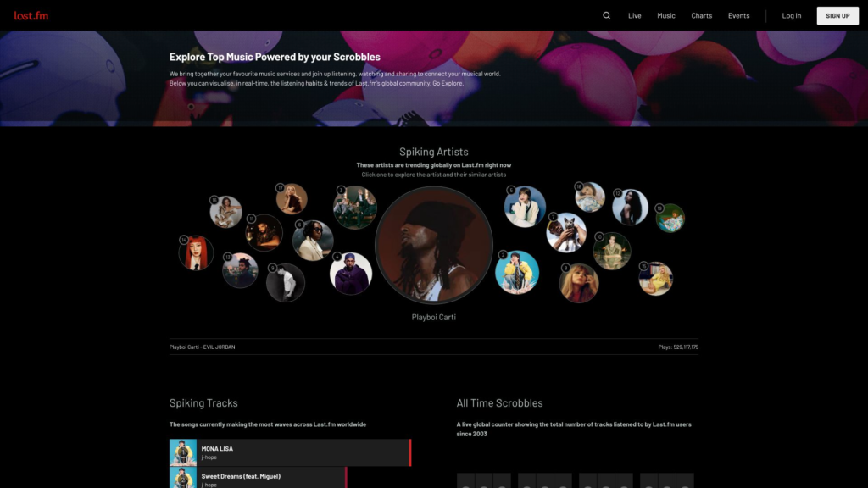
Task: Click the SIGN UP button
Action: click(x=837, y=15)
